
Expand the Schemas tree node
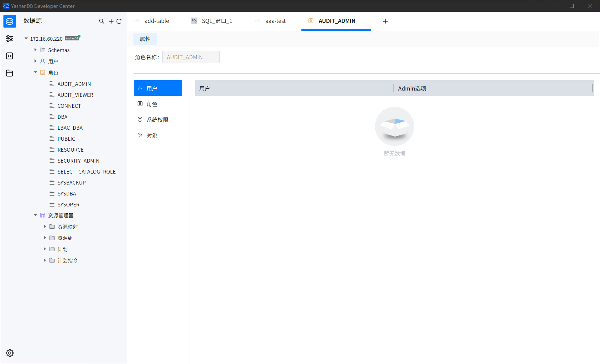click(x=35, y=50)
